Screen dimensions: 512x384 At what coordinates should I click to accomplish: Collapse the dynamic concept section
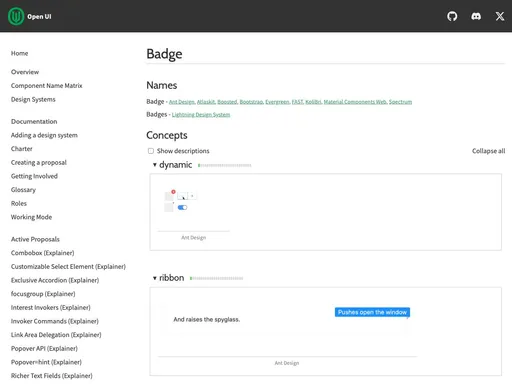click(155, 165)
